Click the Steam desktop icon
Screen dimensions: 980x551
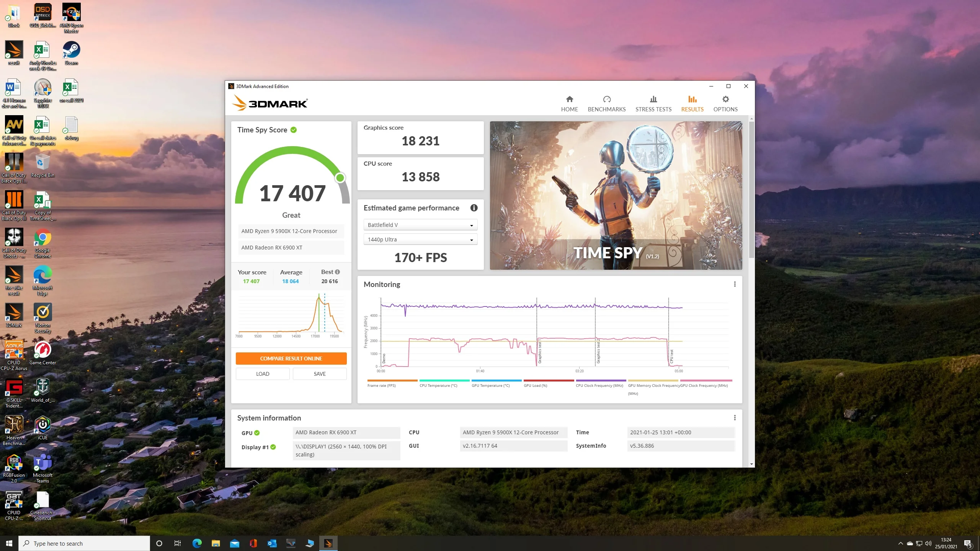tap(71, 53)
